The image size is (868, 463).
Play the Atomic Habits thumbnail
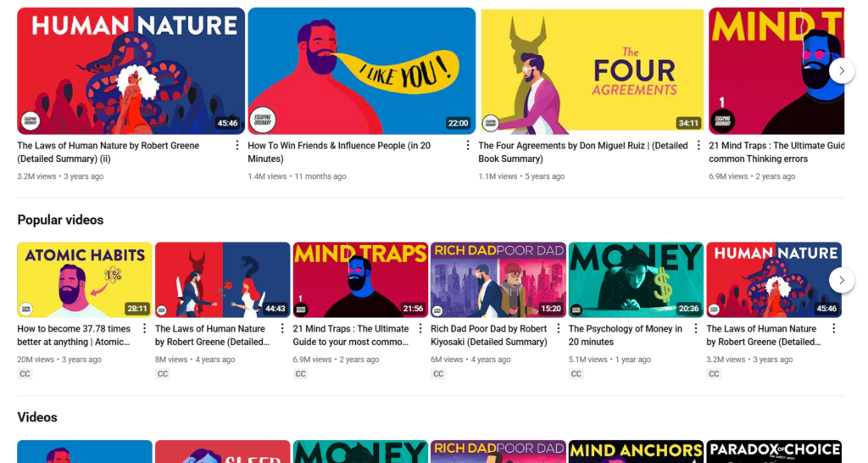[85, 280]
